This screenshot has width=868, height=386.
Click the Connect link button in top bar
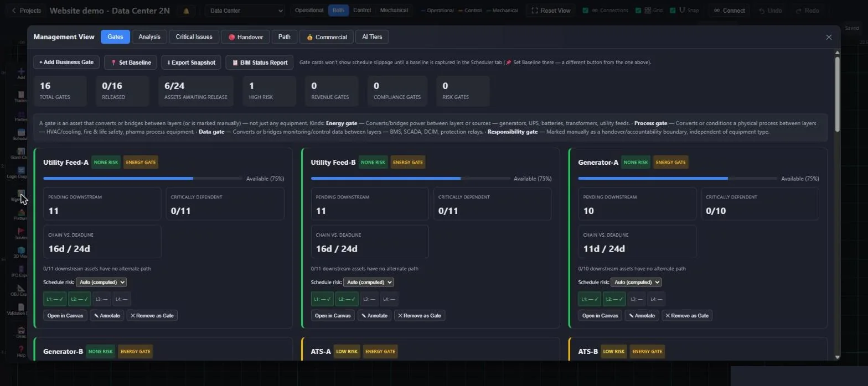click(x=729, y=11)
